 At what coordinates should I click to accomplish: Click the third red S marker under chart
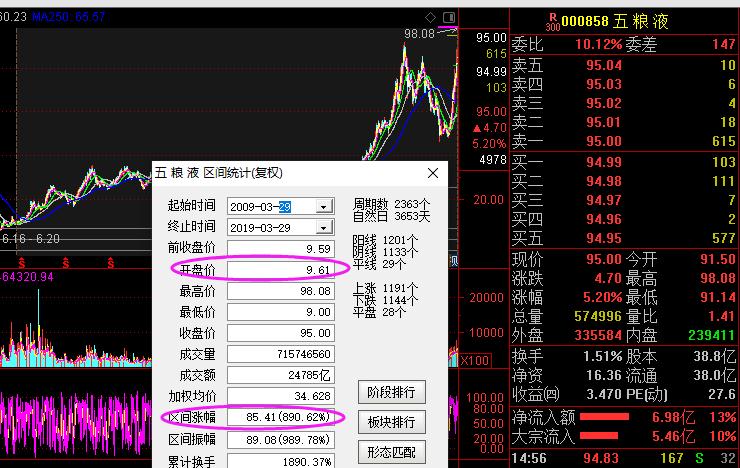(x=110, y=263)
